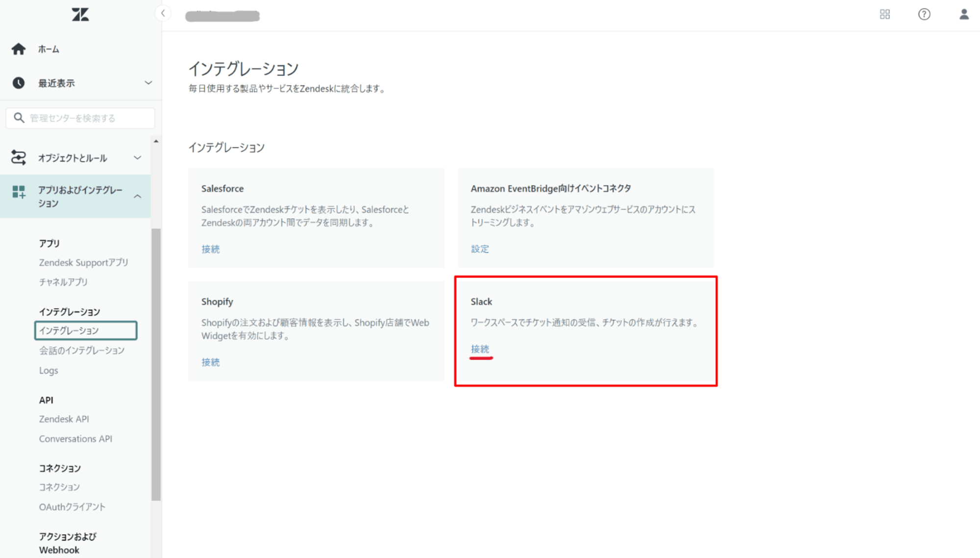
Task: Click the Slack card title
Action: click(x=482, y=302)
